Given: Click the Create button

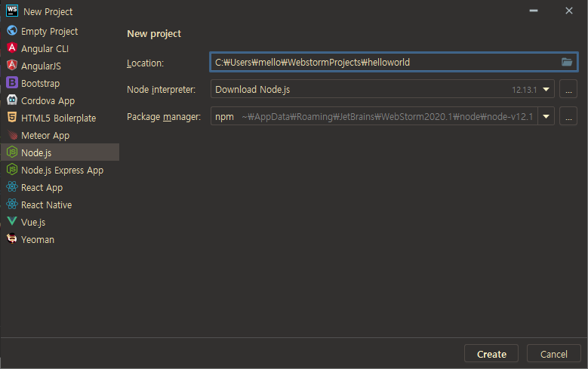Looking at the screenshot, I should tap(491, 354).
